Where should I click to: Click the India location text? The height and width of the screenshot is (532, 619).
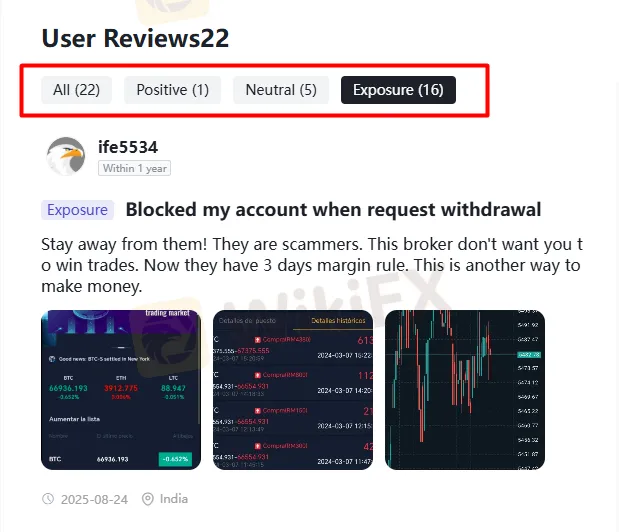click(174, 499)
